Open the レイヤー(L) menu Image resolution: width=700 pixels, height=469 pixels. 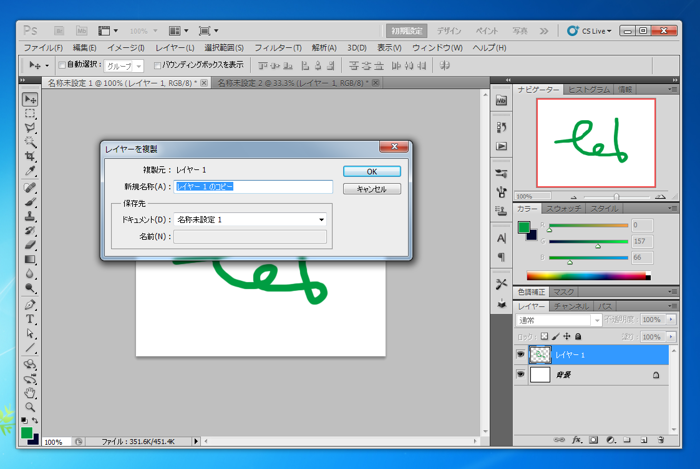[175, 48]
